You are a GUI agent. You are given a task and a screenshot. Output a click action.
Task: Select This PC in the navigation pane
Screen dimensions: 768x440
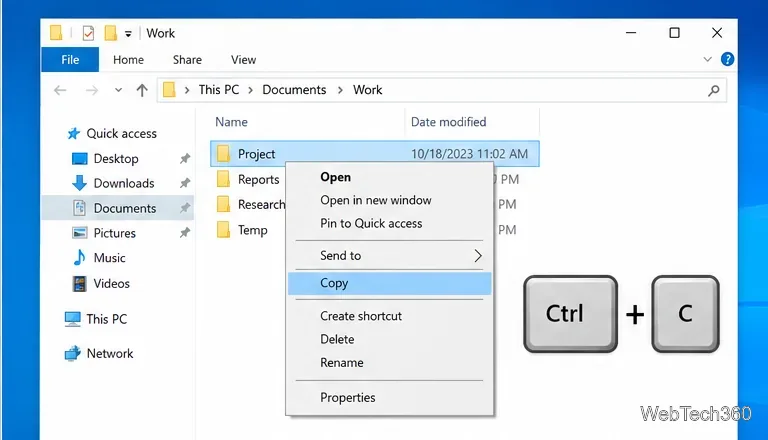107,319
